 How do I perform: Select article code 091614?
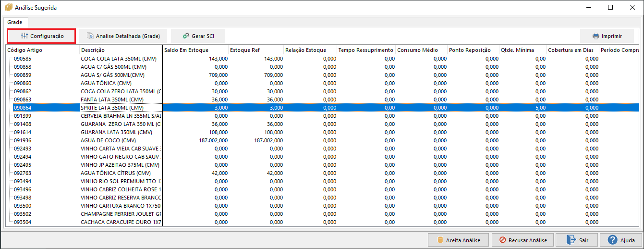point(23,132)
